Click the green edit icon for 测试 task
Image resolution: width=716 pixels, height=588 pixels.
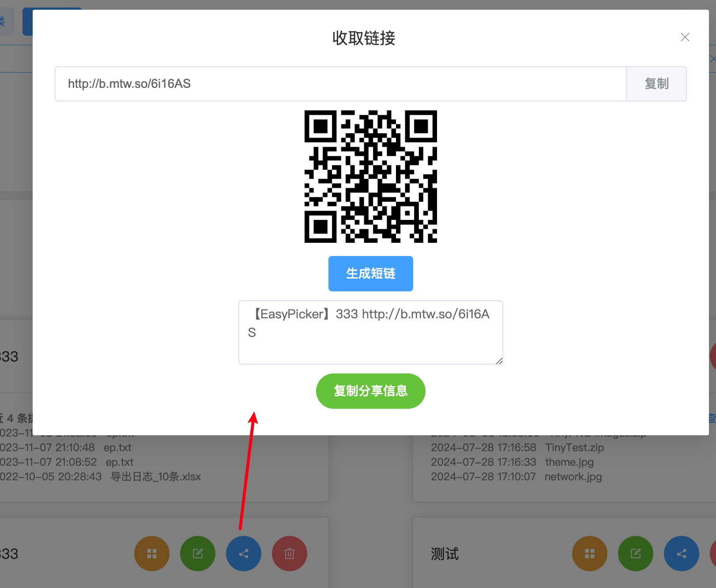pos(636,554)
